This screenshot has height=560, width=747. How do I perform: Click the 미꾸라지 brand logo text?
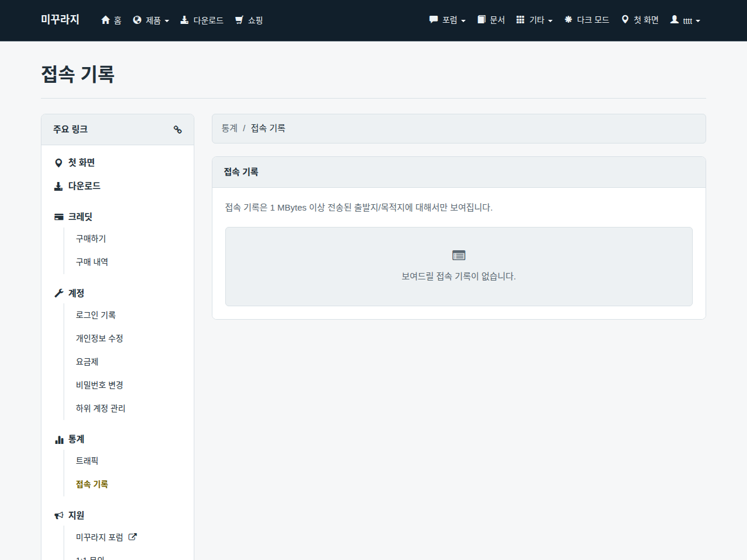click(60, 19)
